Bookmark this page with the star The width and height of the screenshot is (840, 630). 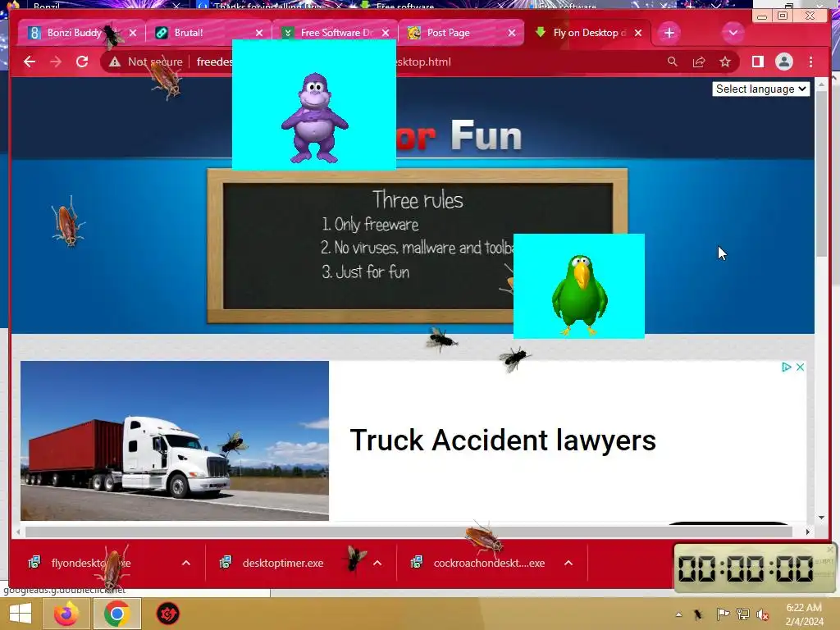click(x=725, y=62)
